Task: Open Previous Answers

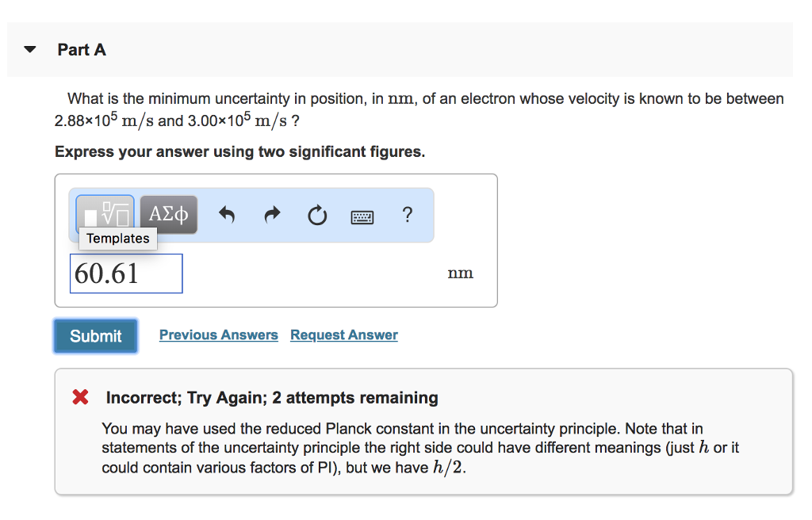Action: click(x=218, y=335)
